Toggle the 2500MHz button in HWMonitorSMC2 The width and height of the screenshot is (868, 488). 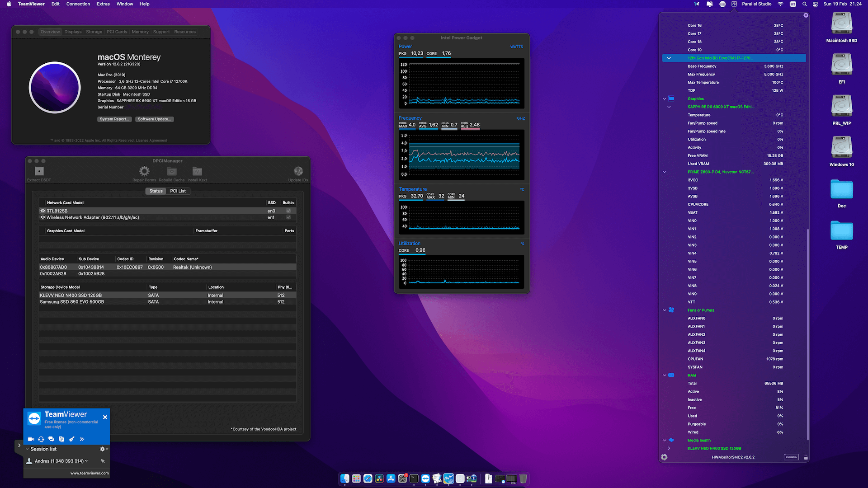pos(791,457)
